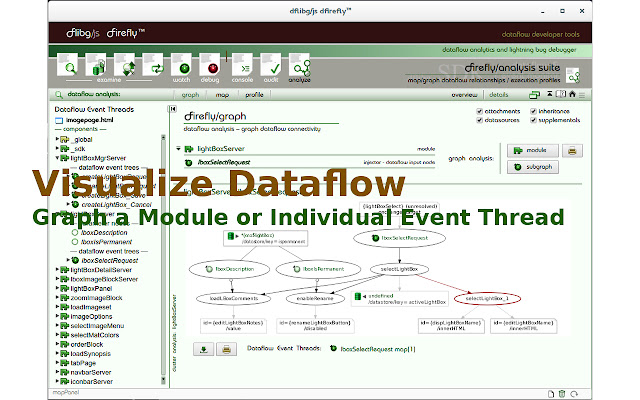Screen dimensions: 640x400
Task: Select iconbarServer in component tree
Action: [91, 382]
